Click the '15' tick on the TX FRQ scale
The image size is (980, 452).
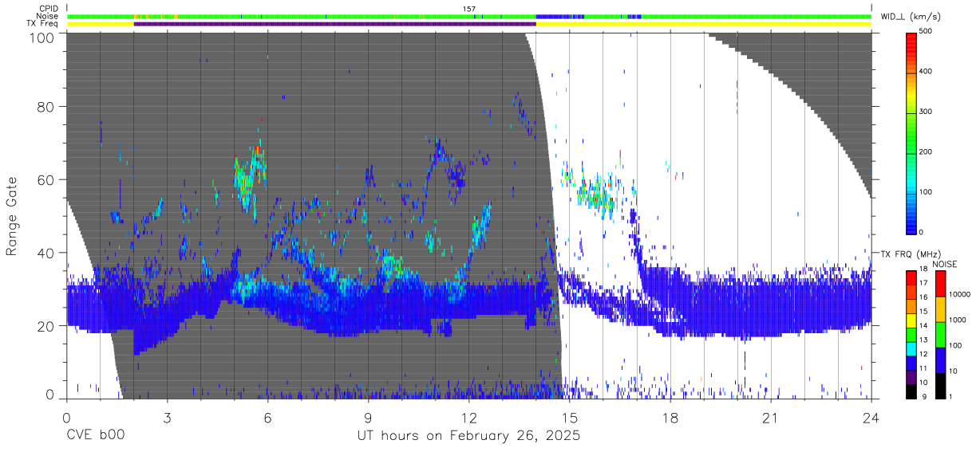(923, 311)
